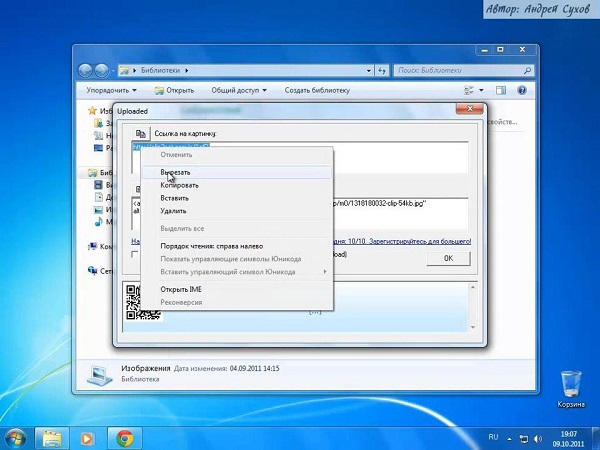Click the copy icon beside 'Ссылка на картинку'
Screen dimensions: 600x450
pos(142,133)
